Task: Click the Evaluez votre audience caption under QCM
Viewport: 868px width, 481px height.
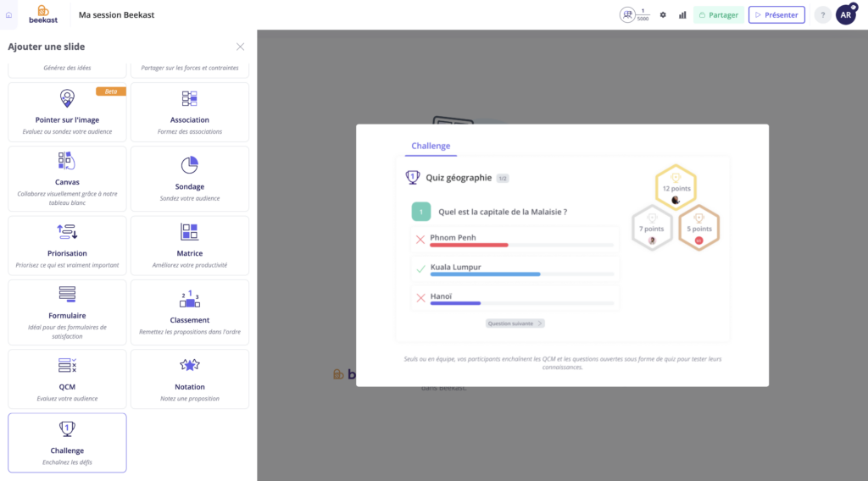Action: coord(67,399)
